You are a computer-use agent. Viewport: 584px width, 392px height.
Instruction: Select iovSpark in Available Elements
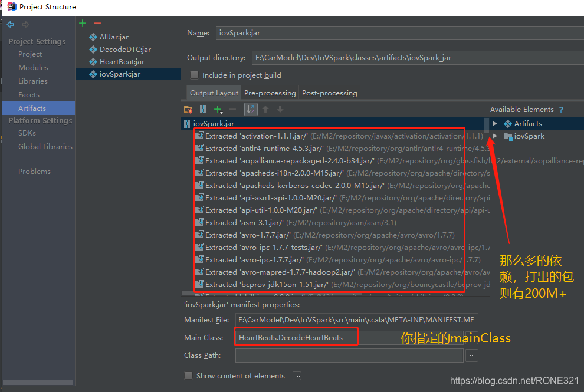529,136
